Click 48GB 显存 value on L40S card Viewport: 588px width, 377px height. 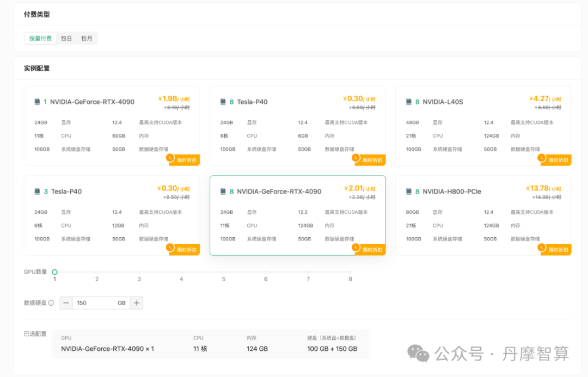point(412,122)
